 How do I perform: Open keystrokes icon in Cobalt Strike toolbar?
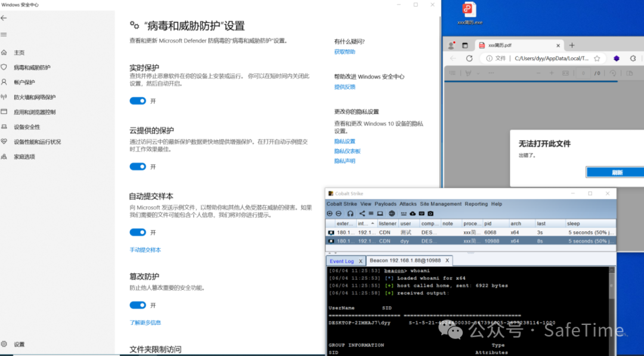(404, 213)
